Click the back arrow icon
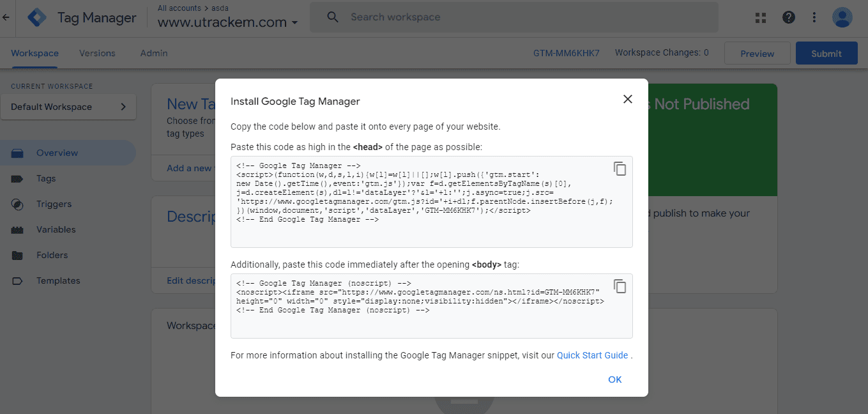This screenshot has height=414, width=868. coord(6,18)
